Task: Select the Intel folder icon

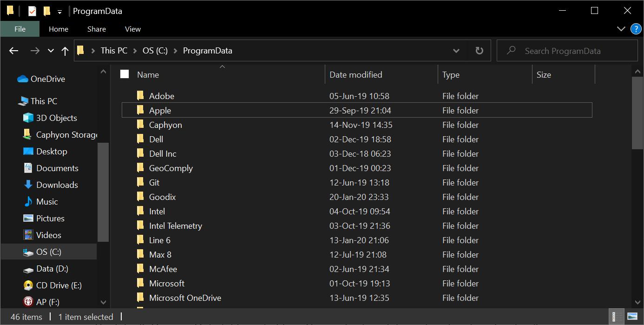Action: click(140, 211)
